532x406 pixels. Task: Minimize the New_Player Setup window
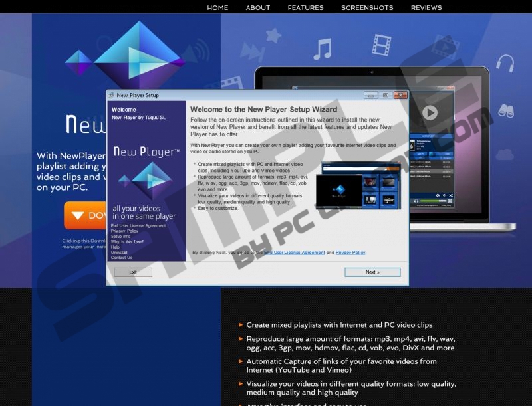point(371,95)
